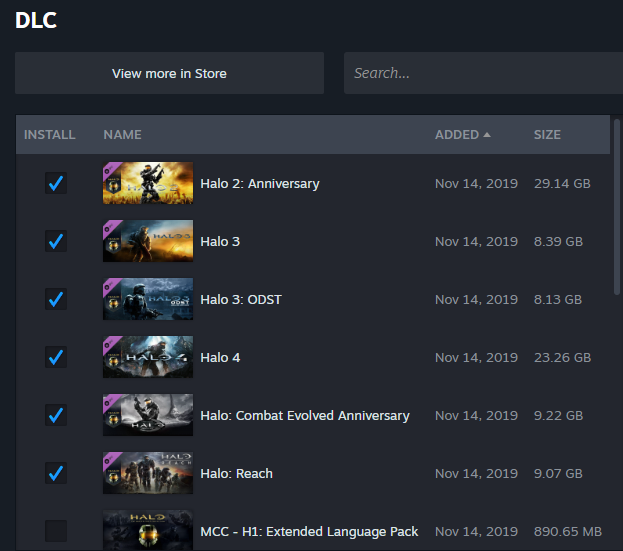Click the 23.26 GB size value
Image resolution: width=623 pixels, height=551 pixels.
tap(562, 358)
